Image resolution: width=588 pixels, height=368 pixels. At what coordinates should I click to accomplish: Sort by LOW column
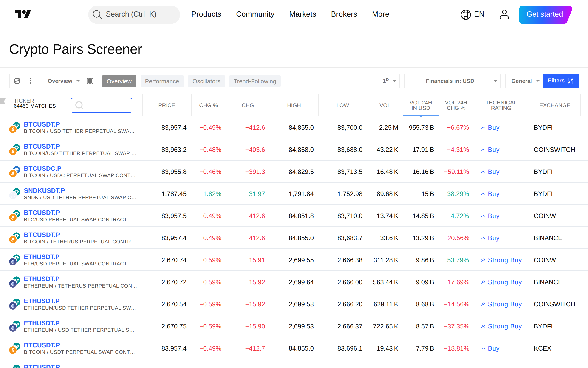pyautogui.click(x=343, y=105)
